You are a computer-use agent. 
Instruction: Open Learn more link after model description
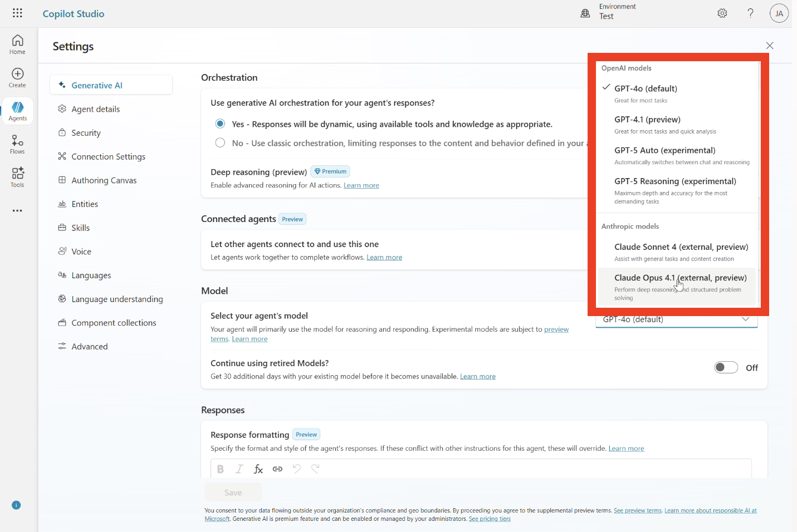250,339
